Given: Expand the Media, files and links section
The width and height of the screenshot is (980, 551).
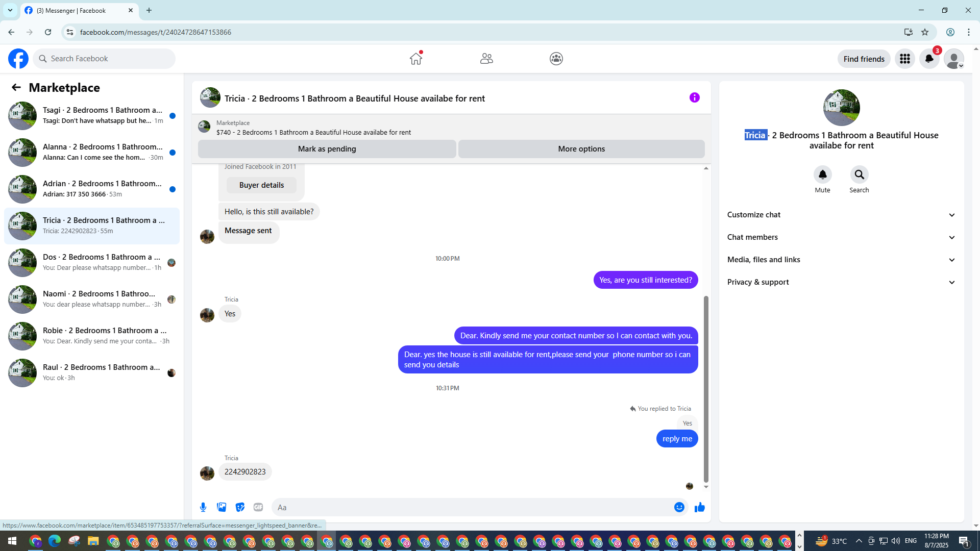Looking at the screenshot, I should [841, 260].
